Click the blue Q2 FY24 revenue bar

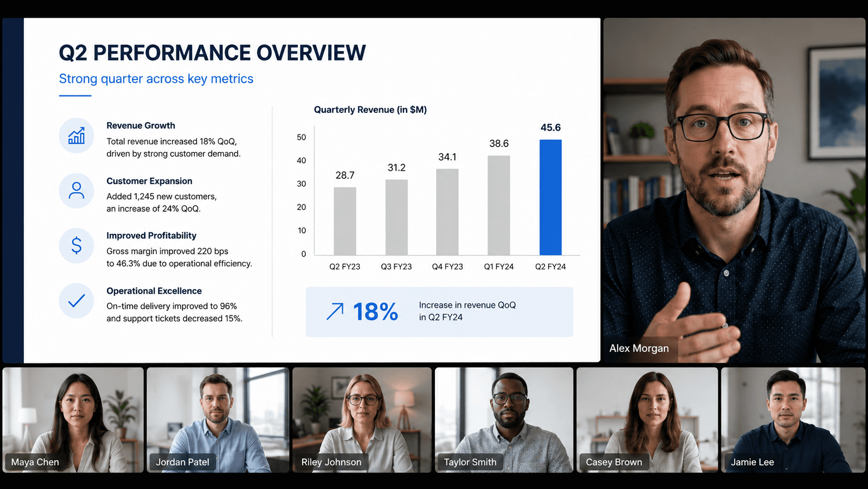pyautogui.click(x=550, y=197)
